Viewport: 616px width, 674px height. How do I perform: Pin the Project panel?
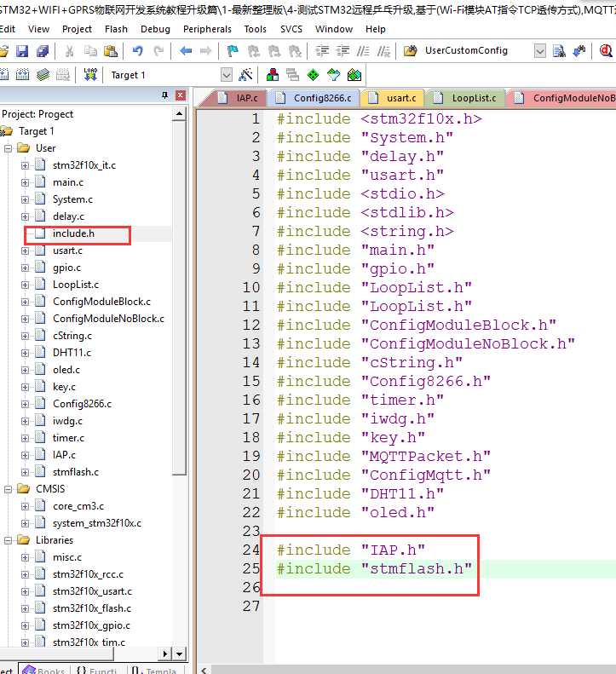(165, 95)
